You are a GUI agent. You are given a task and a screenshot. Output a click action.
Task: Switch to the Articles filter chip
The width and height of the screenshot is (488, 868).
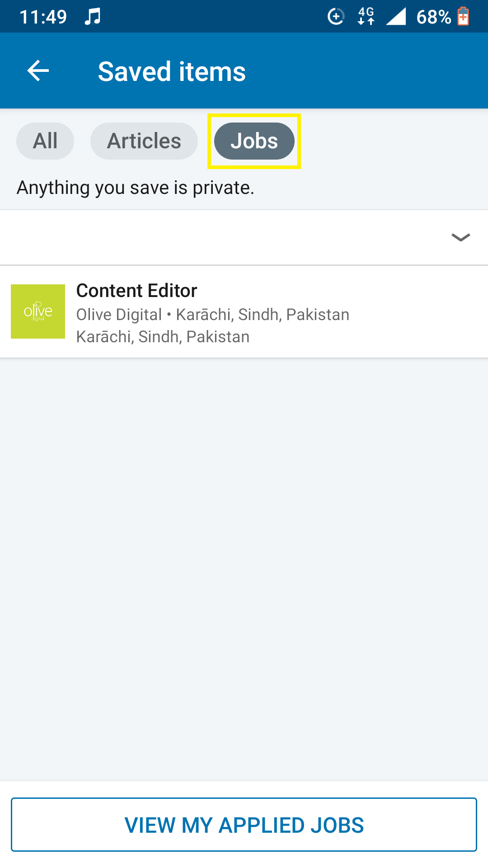(x=144, y=141)
